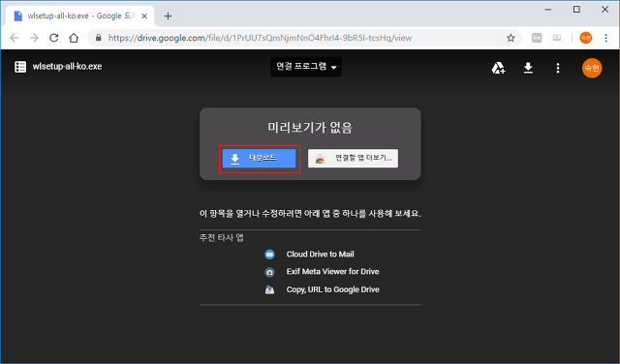Click the Cloud Drive to Mail icon
Screen dimensions: 620x364
(269, 255)
